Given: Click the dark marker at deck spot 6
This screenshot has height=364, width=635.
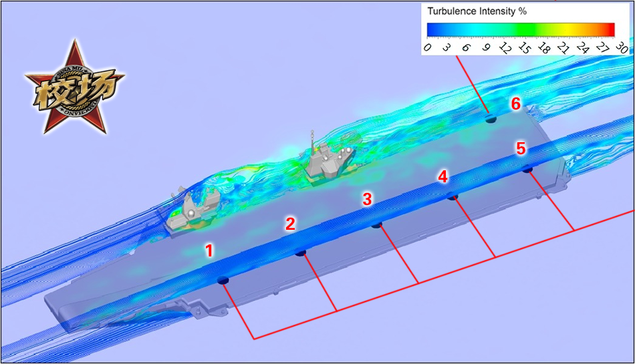Looking at the screenshot, I should click(491, 118).
